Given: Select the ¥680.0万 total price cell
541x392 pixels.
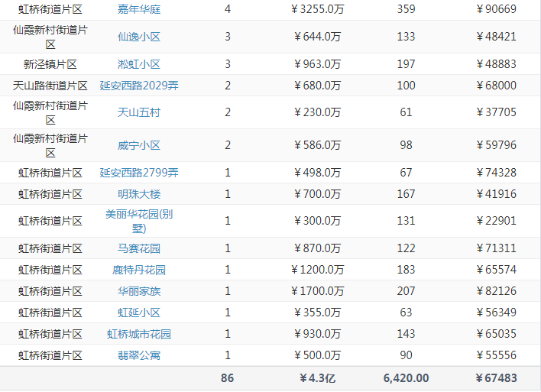Looking at the screenshot, I should 317,86.
